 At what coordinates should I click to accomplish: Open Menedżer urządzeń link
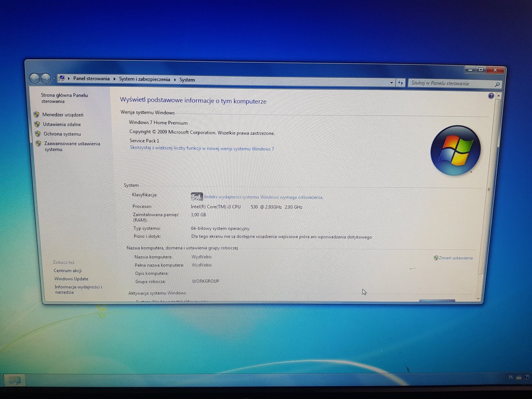pyautogui.click(x=63, y=115)
